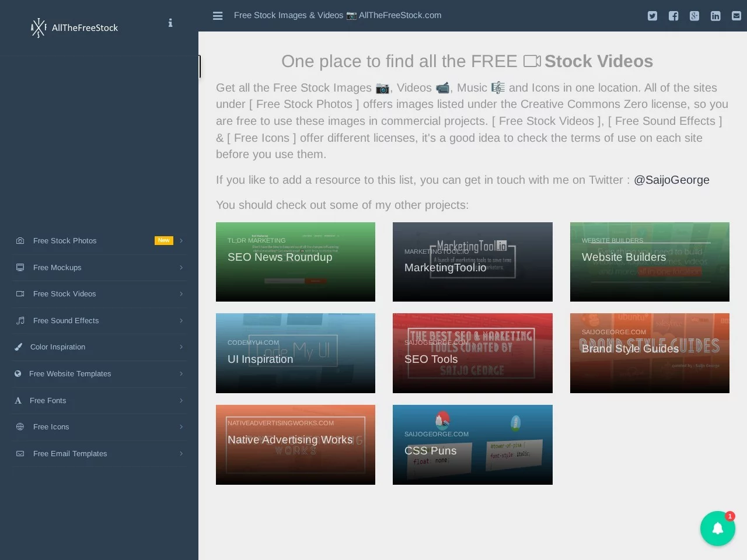This screenshot has height=560, width=747.
Task: Open Free Stock Videos menu item
Action: click(x=64, y=294)
